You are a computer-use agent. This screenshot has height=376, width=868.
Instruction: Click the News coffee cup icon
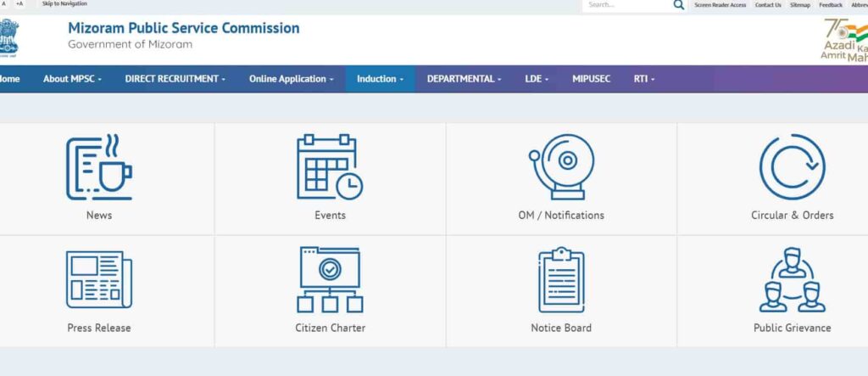(99, 167)
